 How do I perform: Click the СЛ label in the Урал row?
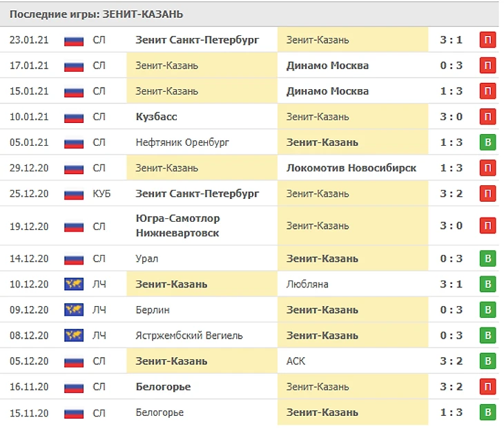pos(99,258)
